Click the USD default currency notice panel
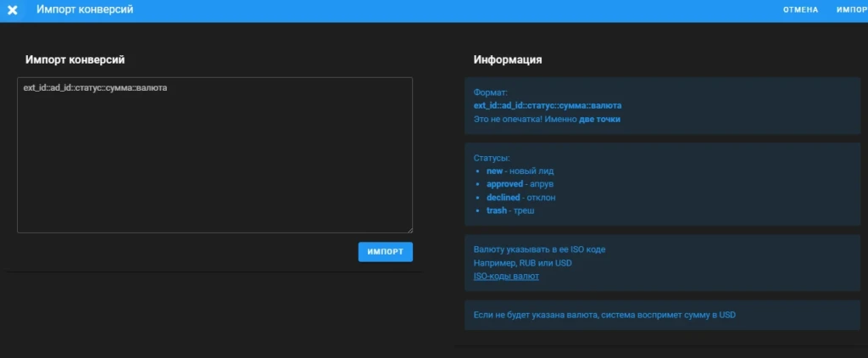Image resolution: width=868 pixels, height=358 pixels. click(x=663, y=316)
